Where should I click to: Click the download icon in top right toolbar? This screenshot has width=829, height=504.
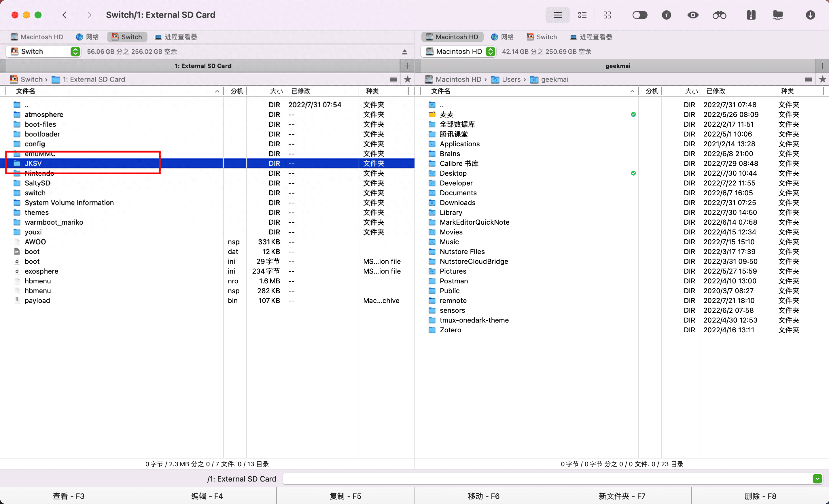pos(811,15)
